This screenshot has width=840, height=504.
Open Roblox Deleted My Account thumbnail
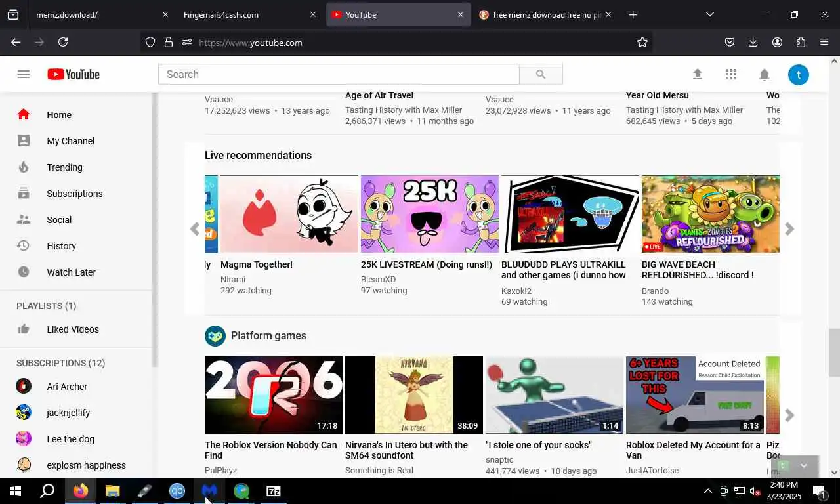pos(695,395)
